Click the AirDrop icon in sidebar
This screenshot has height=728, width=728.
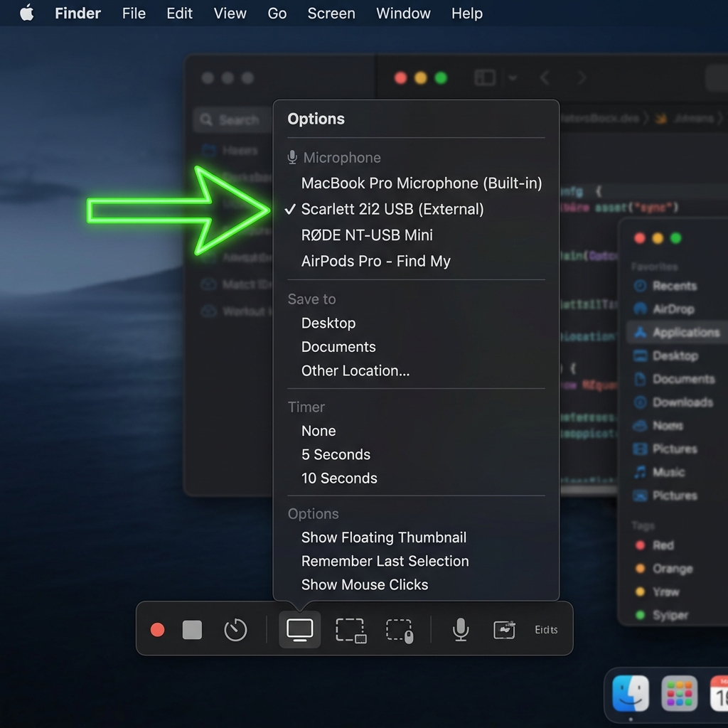641,309
